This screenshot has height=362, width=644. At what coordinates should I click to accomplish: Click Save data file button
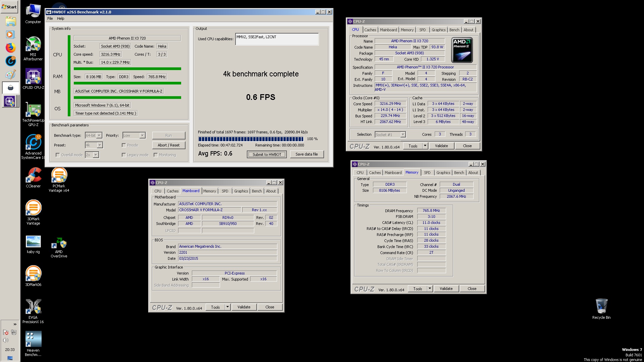click(x=307, y=154)
